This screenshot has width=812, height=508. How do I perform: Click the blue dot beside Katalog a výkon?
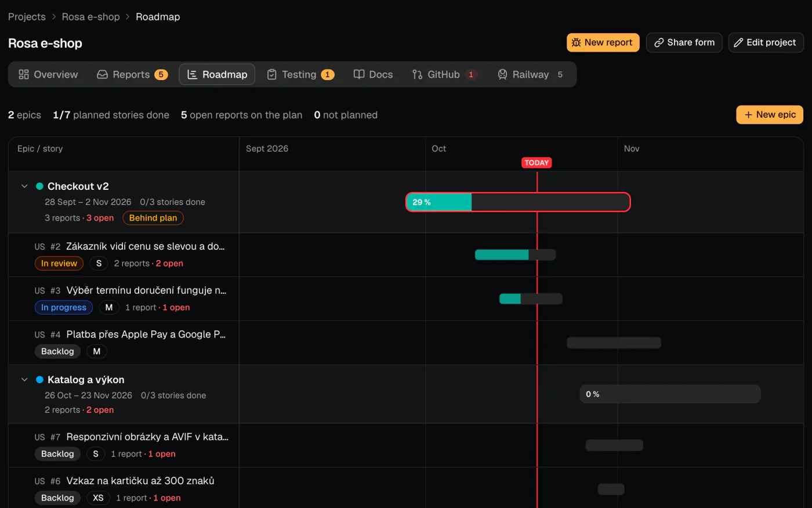point(40,380)
